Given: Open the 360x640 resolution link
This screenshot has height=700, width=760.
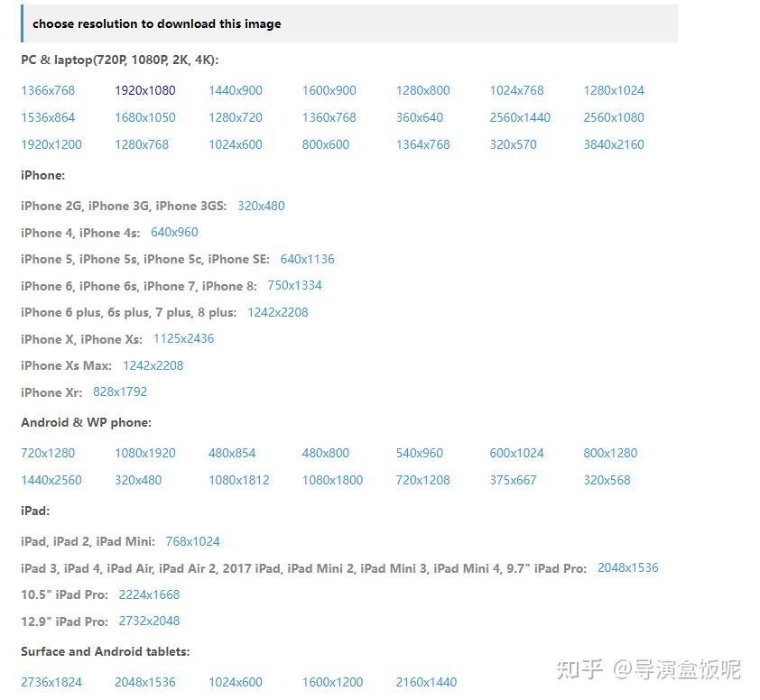Looking at the screenshot, I should 420,117.
